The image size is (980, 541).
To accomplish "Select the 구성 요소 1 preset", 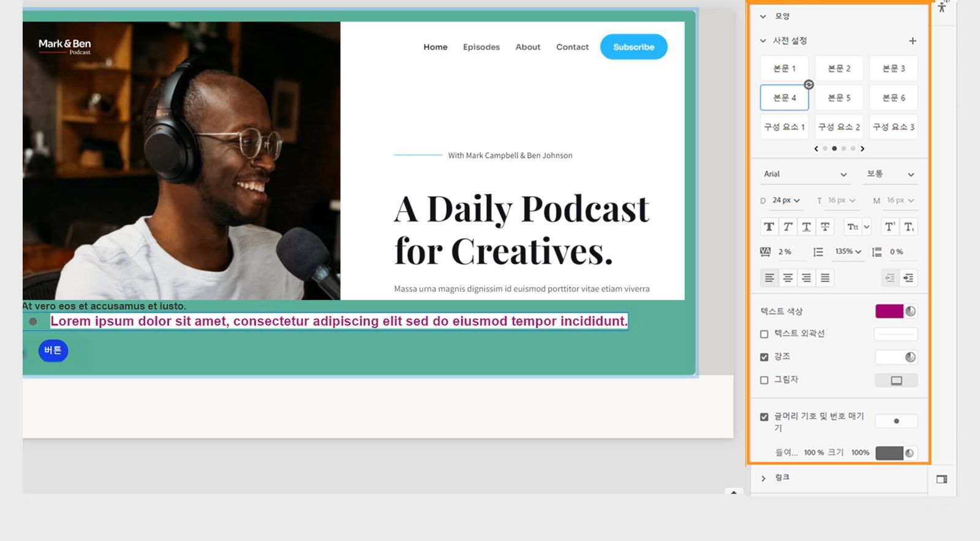I will [784, 127].
